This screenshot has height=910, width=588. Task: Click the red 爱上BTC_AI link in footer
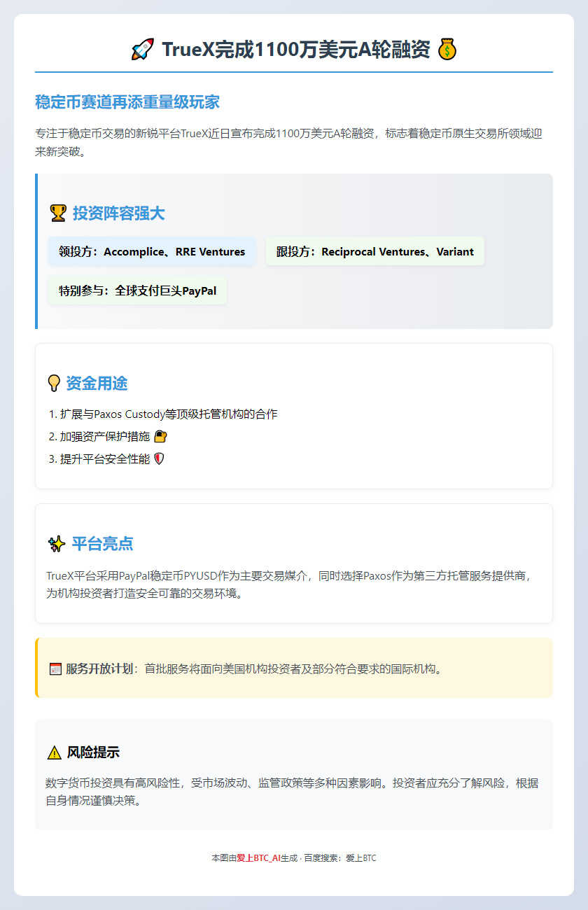coord(258,857)
